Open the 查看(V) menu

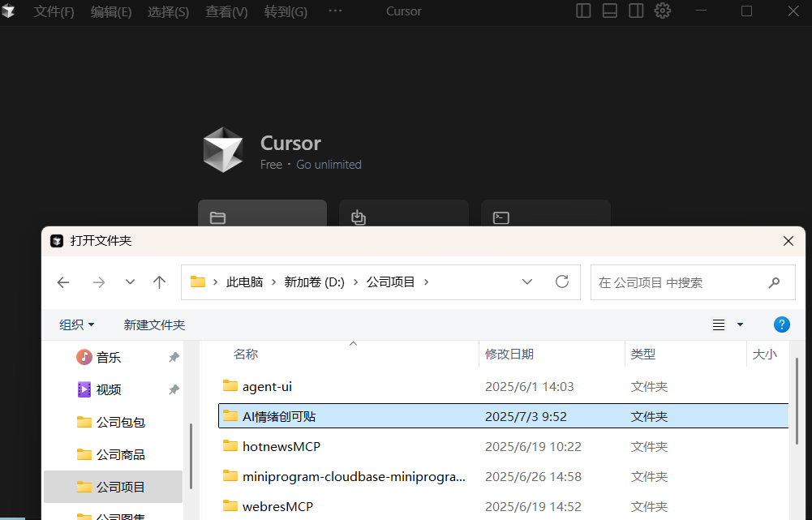coord(226,11)
